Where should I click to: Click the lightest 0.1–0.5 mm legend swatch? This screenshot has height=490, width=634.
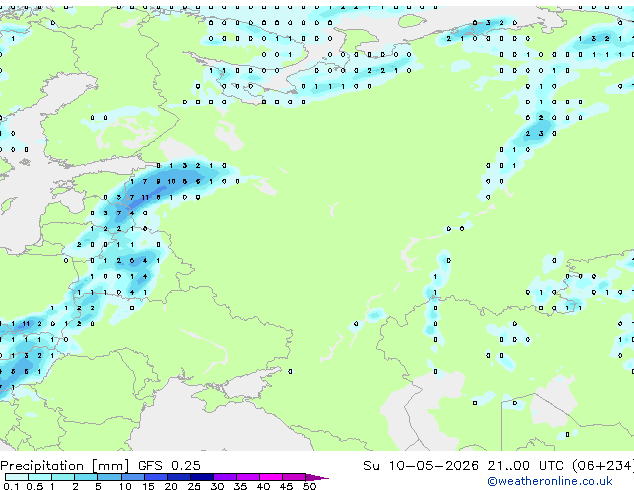pos(17,477)
